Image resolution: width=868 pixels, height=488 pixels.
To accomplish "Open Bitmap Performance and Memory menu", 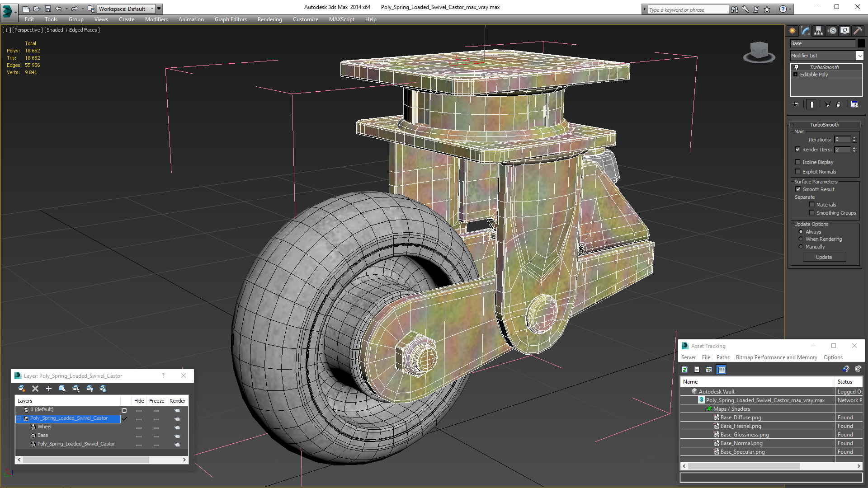I will 776,357.
